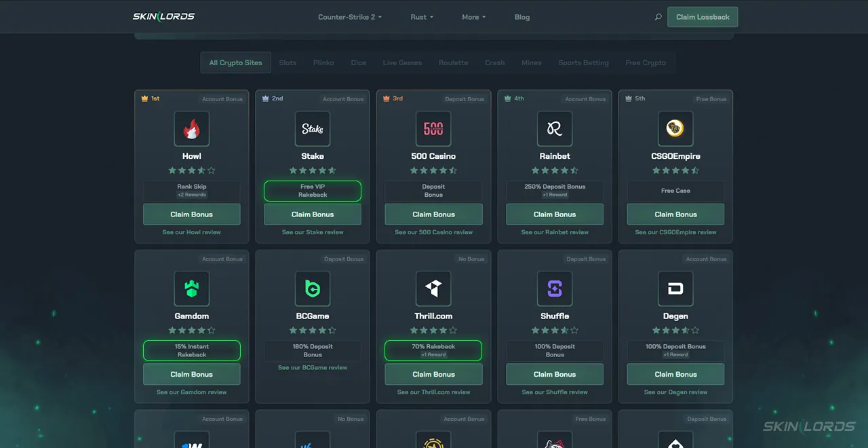
Task: Claim the CSGOEmpire bonus
Action: [675, 214]
